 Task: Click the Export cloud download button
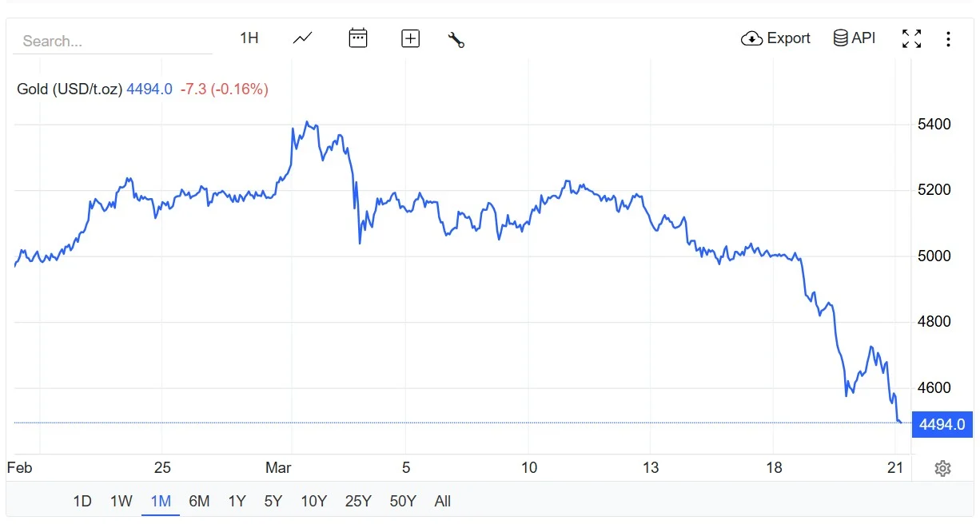775,38
